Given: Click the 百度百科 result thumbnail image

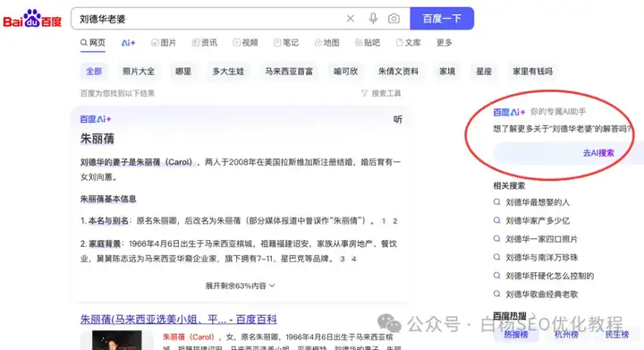Looking at the screenshot, I should (116, 340).
